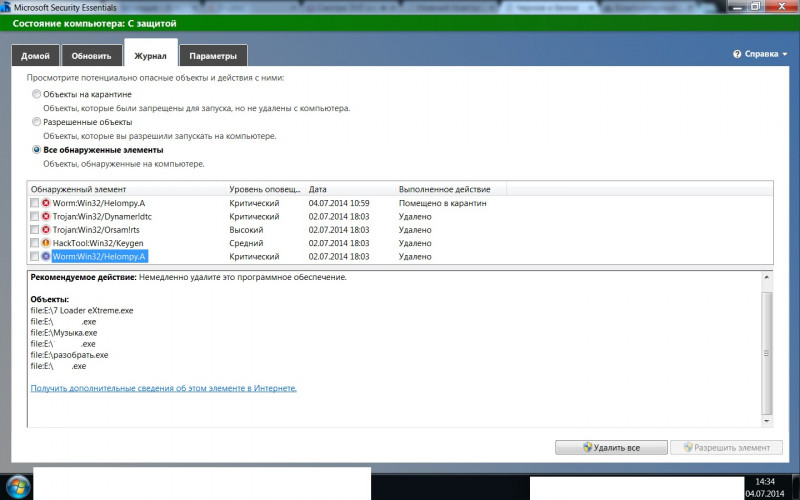Check the box for Trojan:Win32/Orsam!rts
This screenshot has width=800, height=500.
(34, 230)
